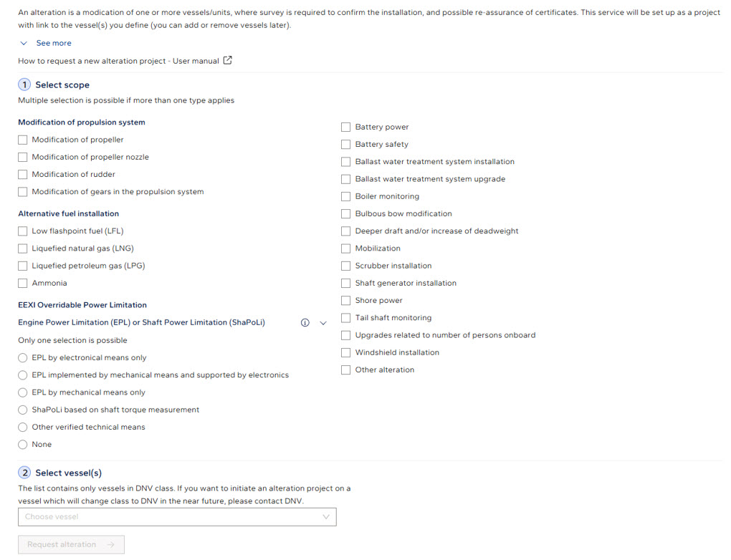Click the external link icon beside User manual
The image size is (731, 560).
pos(227,61)
